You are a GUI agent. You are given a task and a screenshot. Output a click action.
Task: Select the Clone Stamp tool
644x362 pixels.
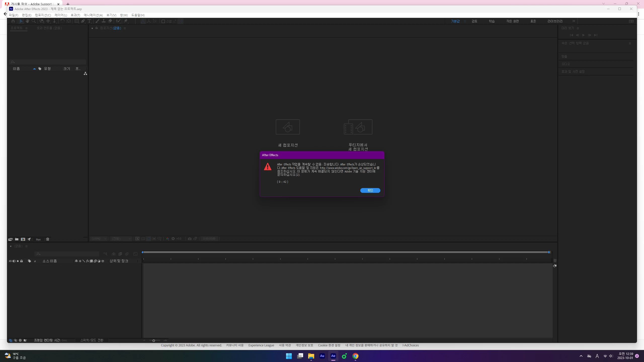[x=104, y=21]
